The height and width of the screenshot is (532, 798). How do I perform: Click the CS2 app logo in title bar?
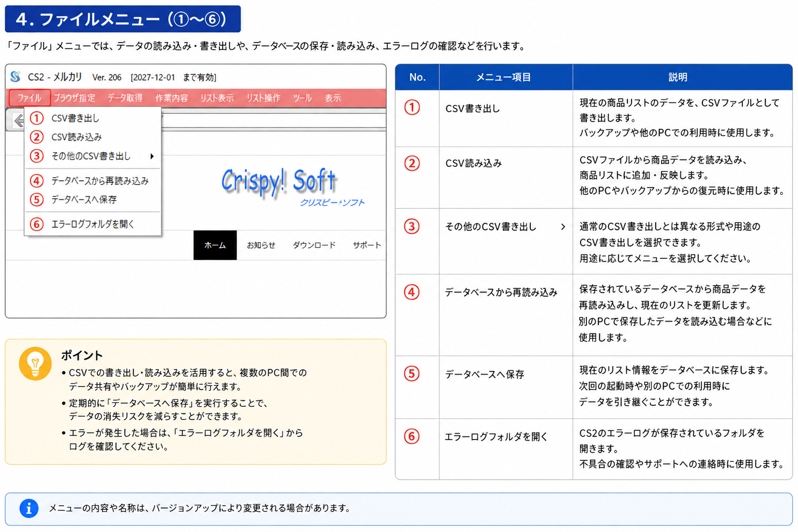(16, 77)
